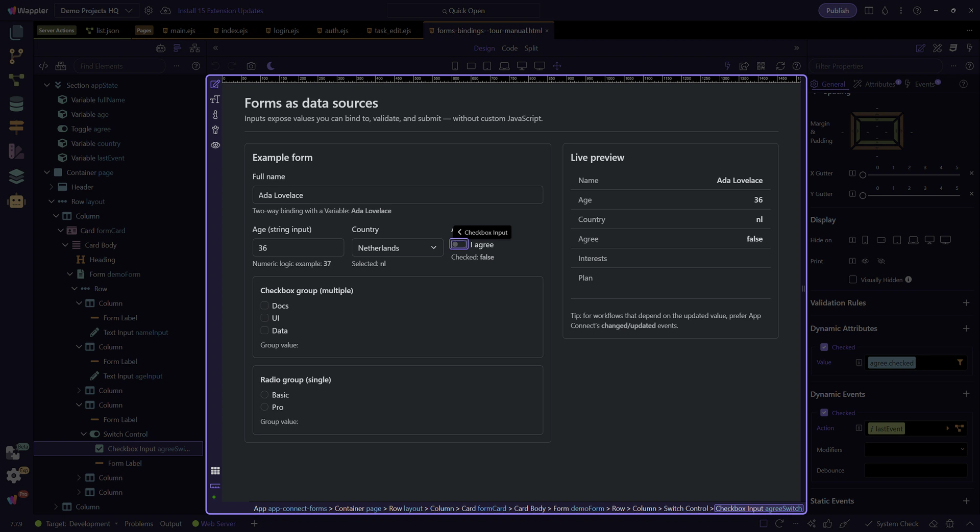Click the project settings gear icon
This screenshot has width=980, height=532.
[149, 11]
